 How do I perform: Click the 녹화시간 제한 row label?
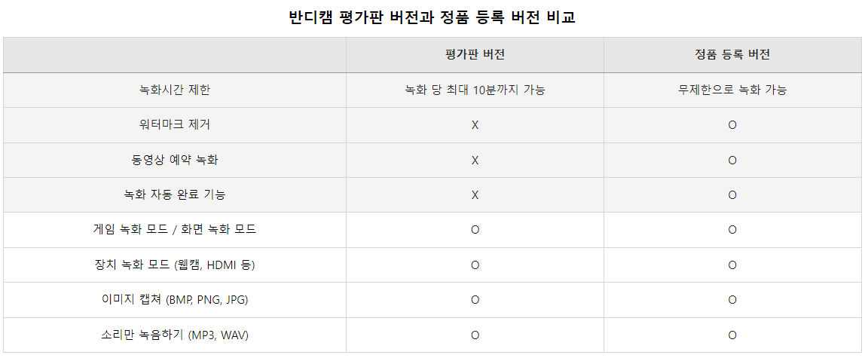(175, 90)
